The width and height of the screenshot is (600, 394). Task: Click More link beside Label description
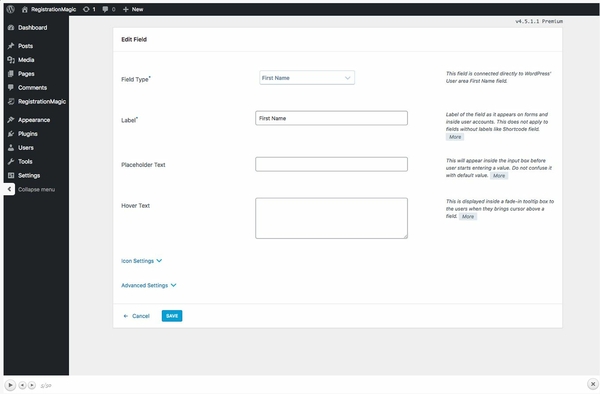point(455,137)
